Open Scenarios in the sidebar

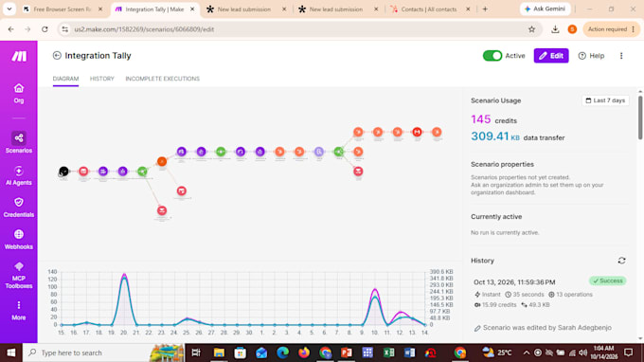click(19, 142)
